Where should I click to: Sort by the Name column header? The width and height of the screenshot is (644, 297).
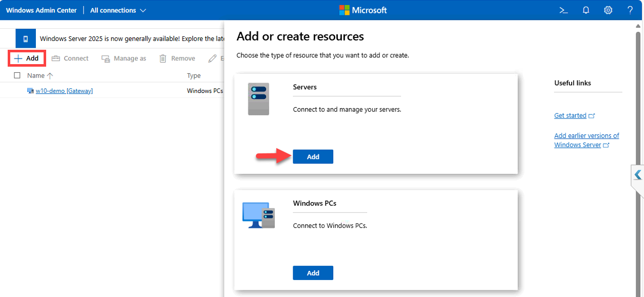[40, 75]
